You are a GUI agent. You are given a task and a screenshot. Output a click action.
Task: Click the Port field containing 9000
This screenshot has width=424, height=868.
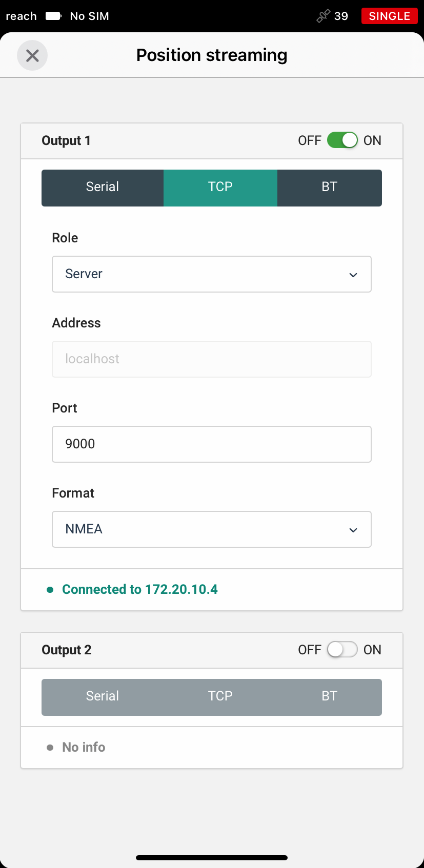(212, 444)
